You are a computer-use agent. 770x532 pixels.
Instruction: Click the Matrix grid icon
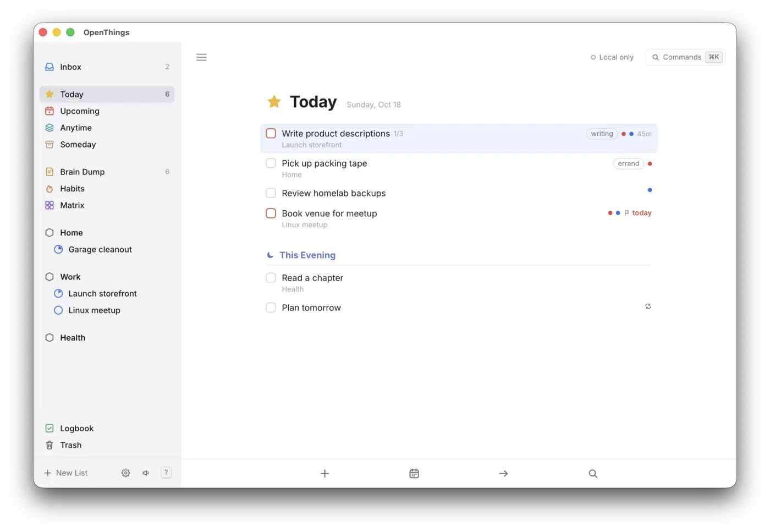(50, 205)
